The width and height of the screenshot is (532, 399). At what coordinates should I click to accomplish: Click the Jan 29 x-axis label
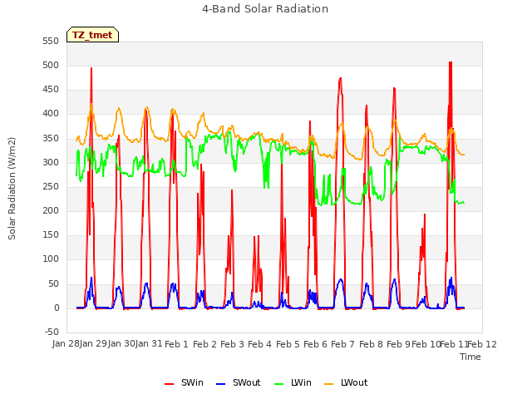click(x=93, y=344)
